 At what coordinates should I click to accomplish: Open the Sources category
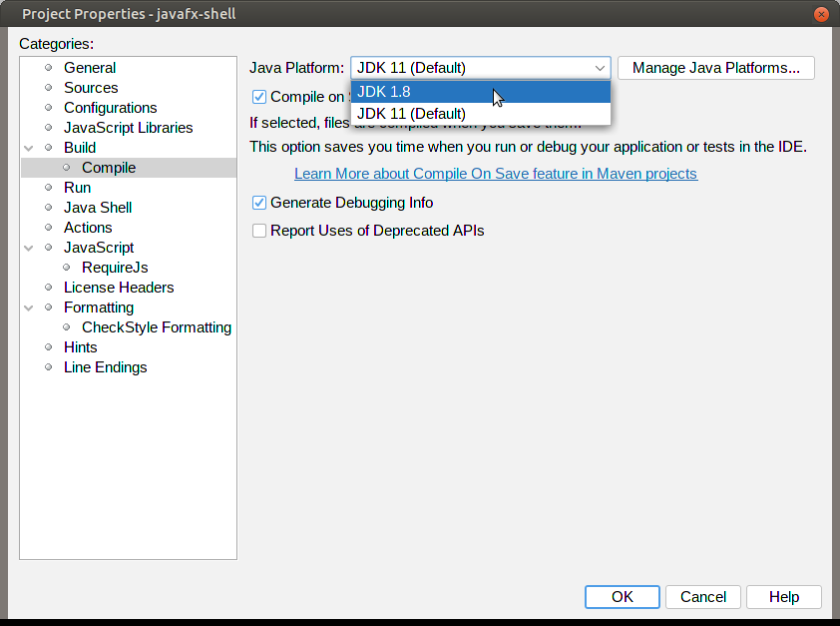tap(91, 88)
